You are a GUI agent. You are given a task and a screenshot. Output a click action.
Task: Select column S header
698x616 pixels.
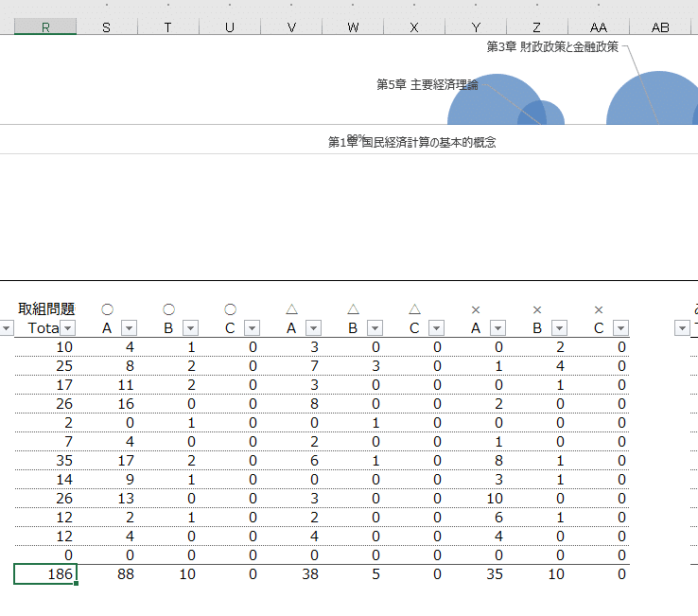(107, 27)
